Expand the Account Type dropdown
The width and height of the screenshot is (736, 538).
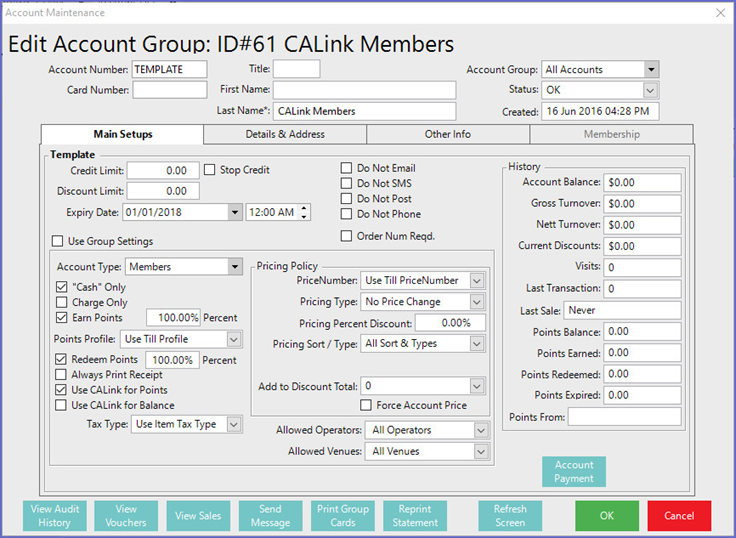(235, 267)
